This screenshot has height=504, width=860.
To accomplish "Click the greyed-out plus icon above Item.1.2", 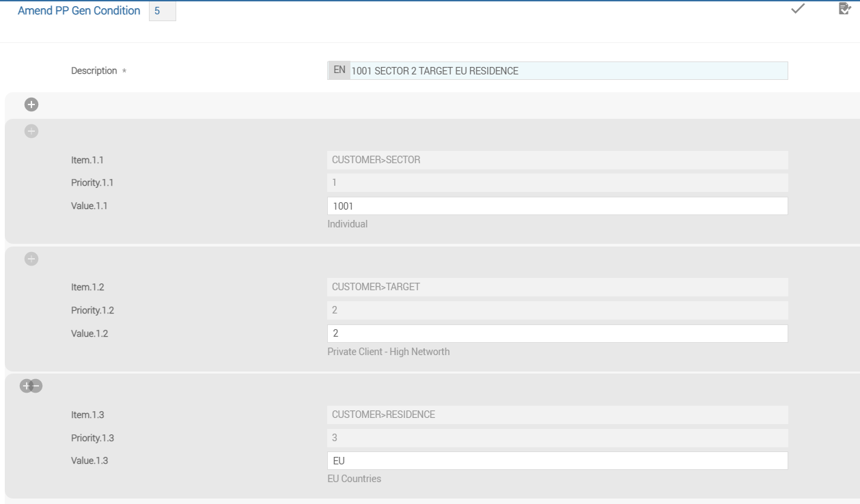I will 31,258.
